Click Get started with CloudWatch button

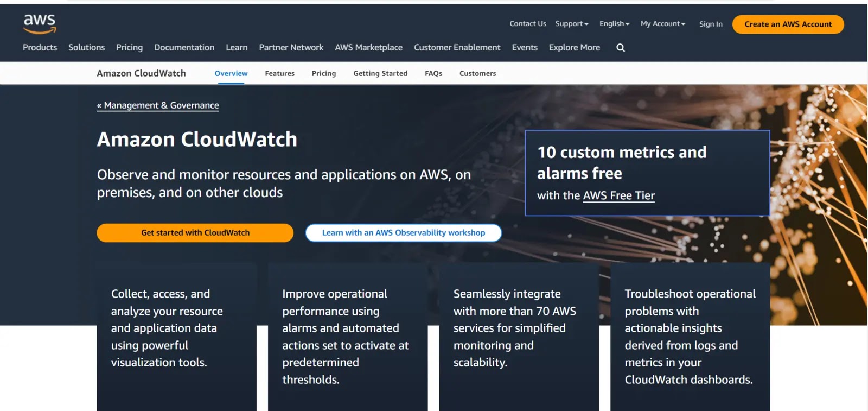(195, 233)
